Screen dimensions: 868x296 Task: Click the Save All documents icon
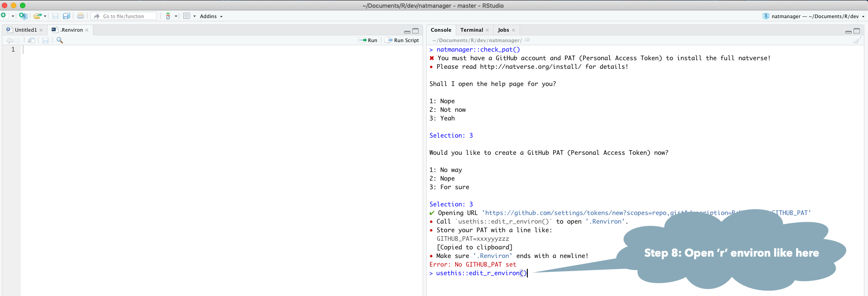[67, 16]
